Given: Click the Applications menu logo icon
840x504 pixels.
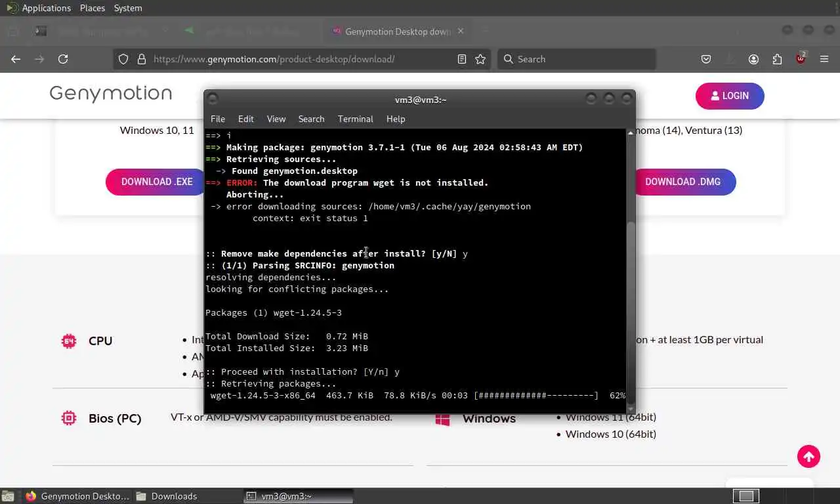Looking at the screenshot, I should pyautogui.click(x=12, y=8).
